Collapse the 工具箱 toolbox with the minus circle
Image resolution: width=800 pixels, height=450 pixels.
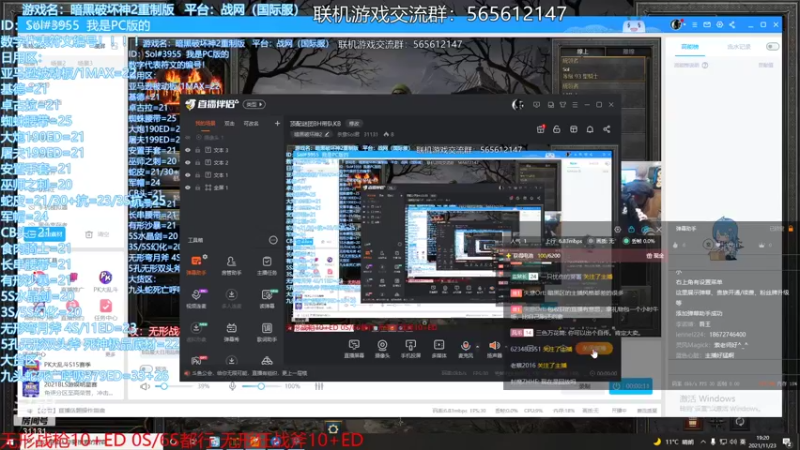tap(273, 240)
